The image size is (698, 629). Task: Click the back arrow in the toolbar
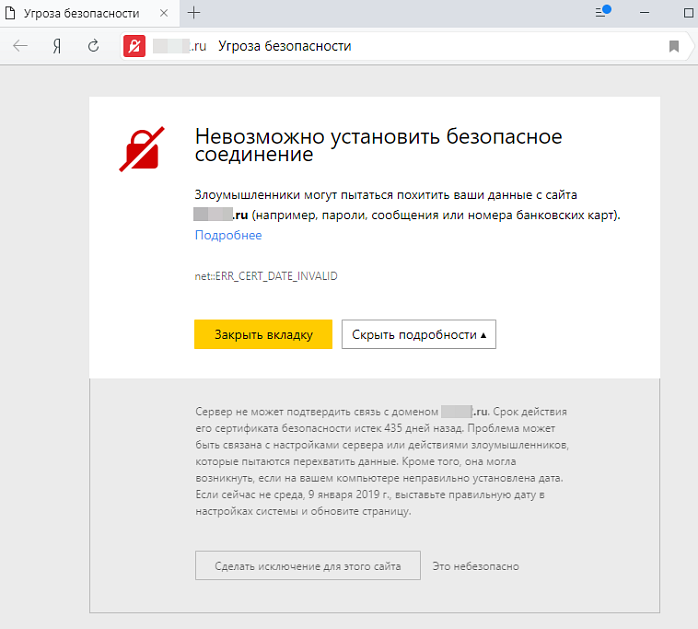pyautogui.click(x=20, y=46)
